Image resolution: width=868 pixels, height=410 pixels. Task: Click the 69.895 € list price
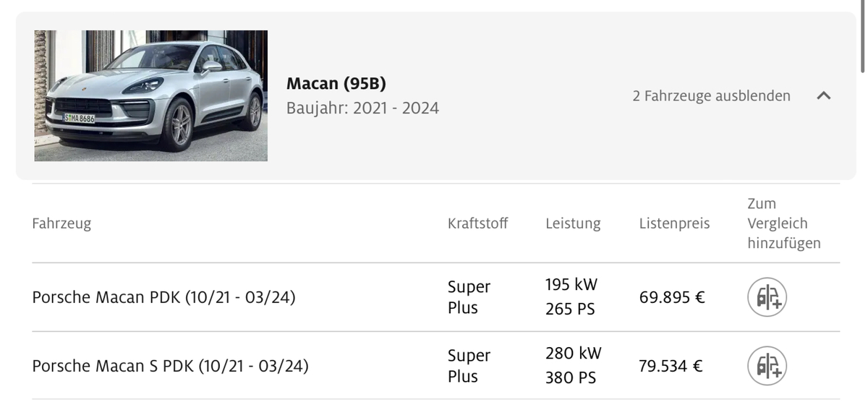click(x=672, y=297)
